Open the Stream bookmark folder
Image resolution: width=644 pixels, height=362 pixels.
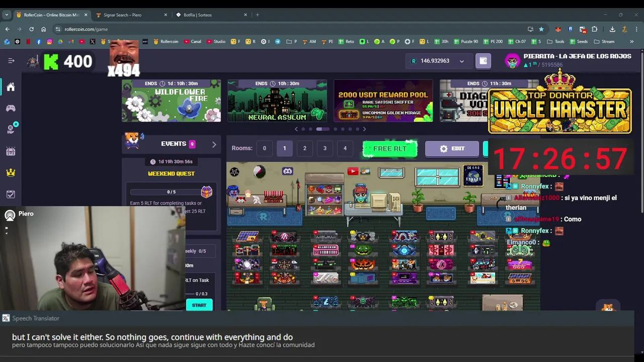(604, 42)
